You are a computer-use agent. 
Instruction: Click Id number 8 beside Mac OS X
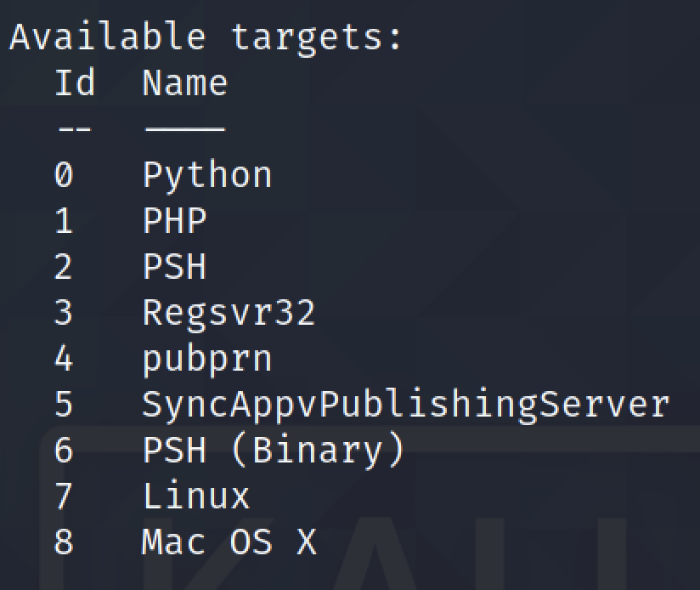[64, 542]
